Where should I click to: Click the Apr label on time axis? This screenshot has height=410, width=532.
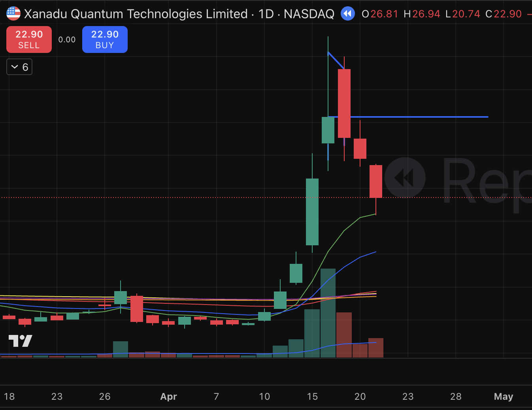[x=169, y=397]
